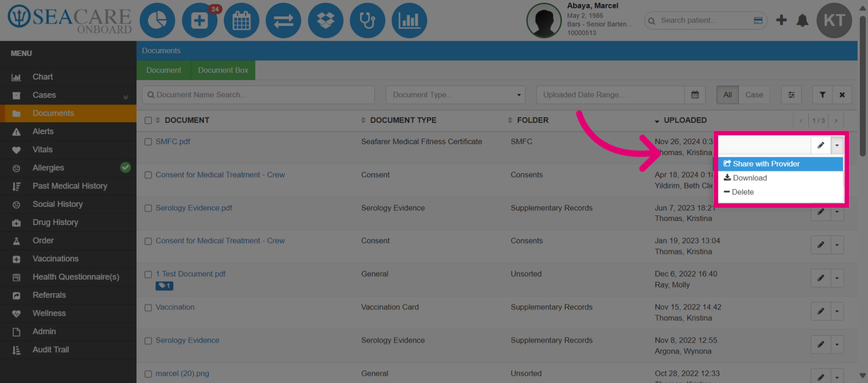Open the pie chart dashboard icon
This screenshot has width=868, height=383.
[x=157, y=21]
